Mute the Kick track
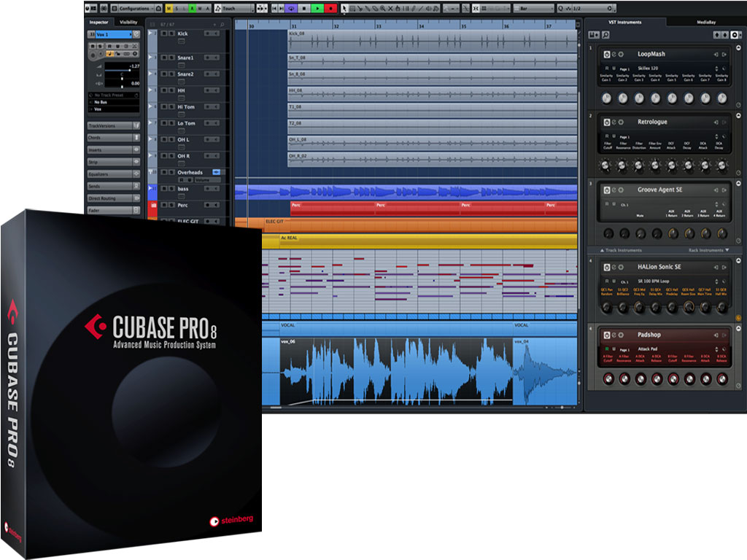This screenshot has width=747, height=560. pyautogui.click(x=164, y=34)
